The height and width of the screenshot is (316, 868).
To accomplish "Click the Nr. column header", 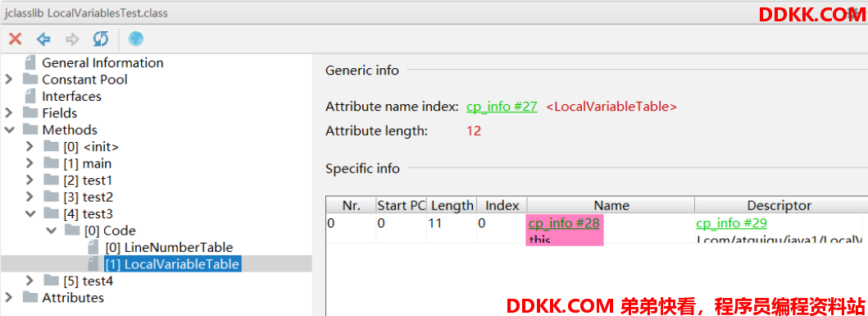I will 351,206.
